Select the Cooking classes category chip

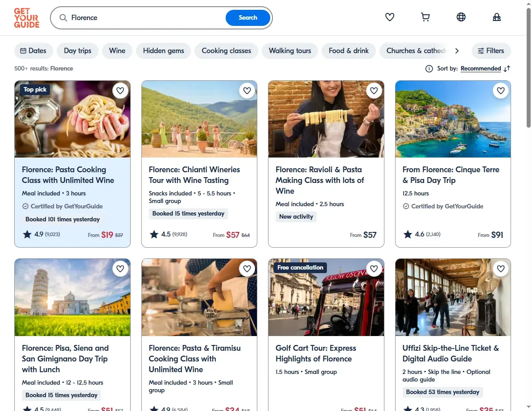(226, 51)
